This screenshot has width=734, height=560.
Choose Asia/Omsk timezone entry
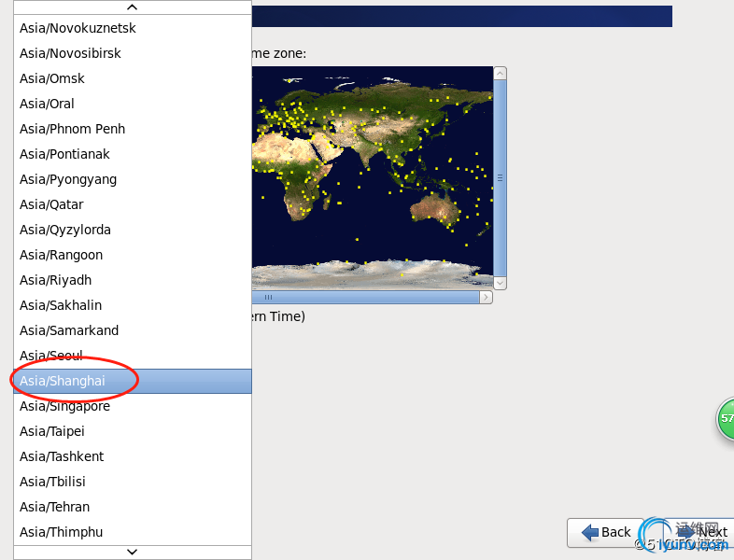click(x=133, y=78)
